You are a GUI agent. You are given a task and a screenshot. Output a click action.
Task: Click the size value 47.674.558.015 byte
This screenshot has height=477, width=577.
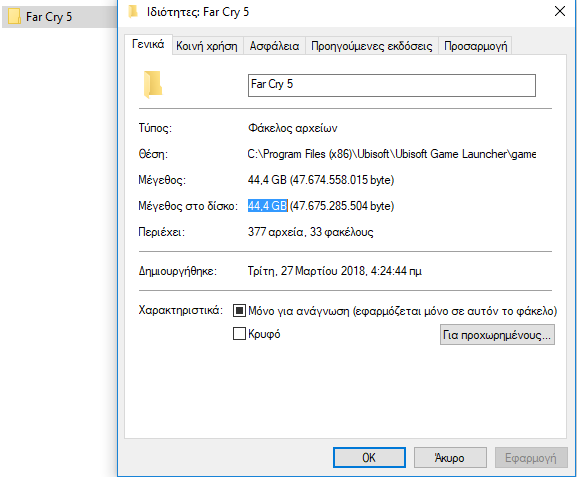click(342, 180)
